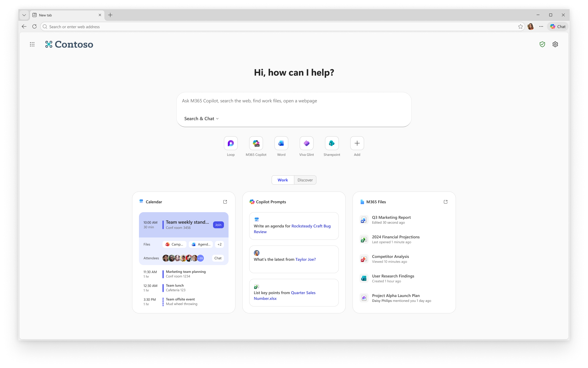Viewport: 588px width, 368px height.
Task: Click the browser address bar
Action: pos(283,26)
